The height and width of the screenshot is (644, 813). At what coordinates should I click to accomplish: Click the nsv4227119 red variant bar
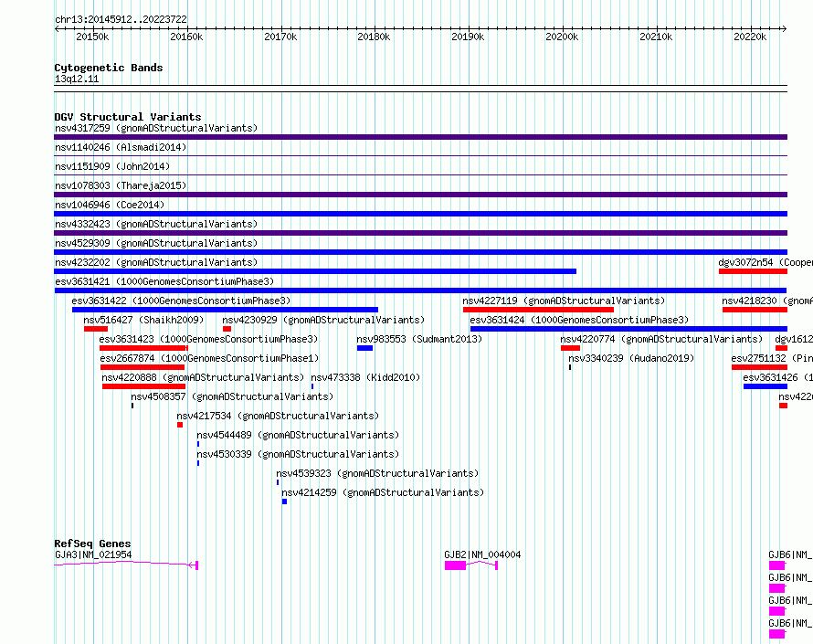pos(538,310)
